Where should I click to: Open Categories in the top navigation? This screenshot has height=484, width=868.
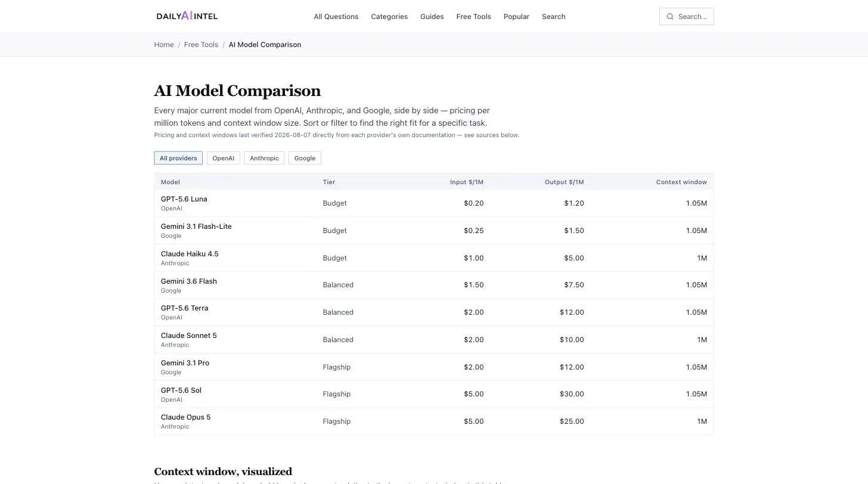tap(389, 17)
